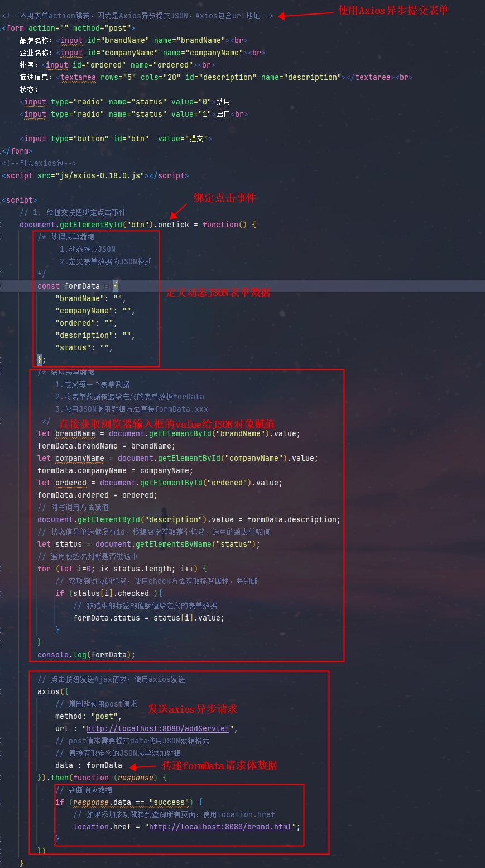
Task: Click the method: "post" line
Action: point(88,716)
